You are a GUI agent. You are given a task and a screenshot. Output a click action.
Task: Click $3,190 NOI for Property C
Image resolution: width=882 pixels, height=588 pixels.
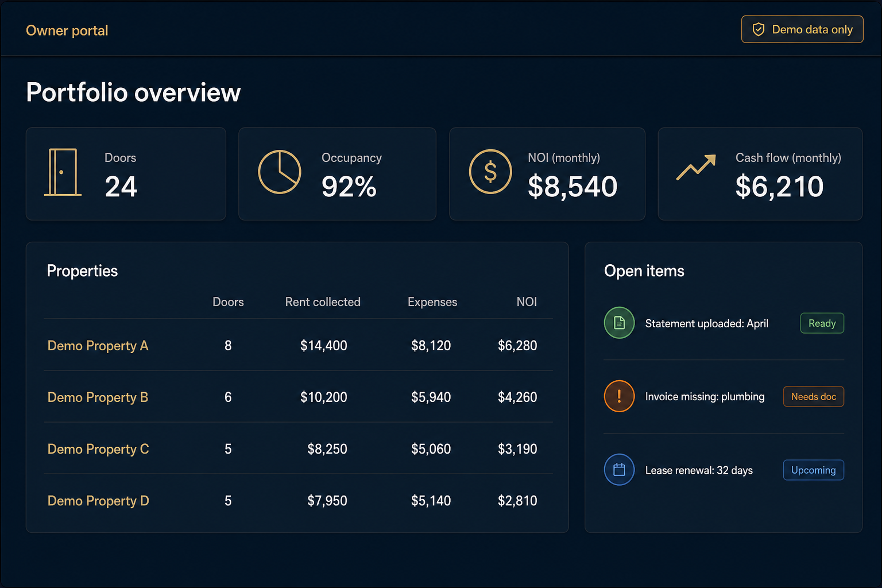click(517, 449)
